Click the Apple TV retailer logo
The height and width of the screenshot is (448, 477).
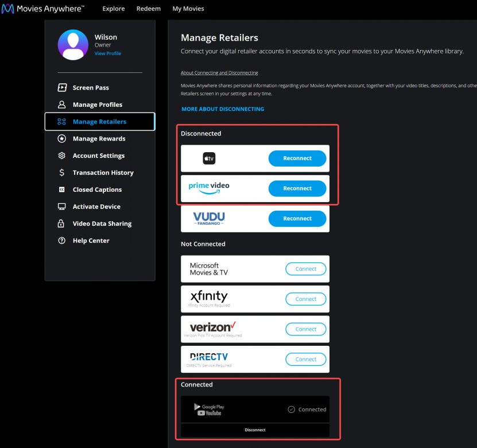click(209, 159)
